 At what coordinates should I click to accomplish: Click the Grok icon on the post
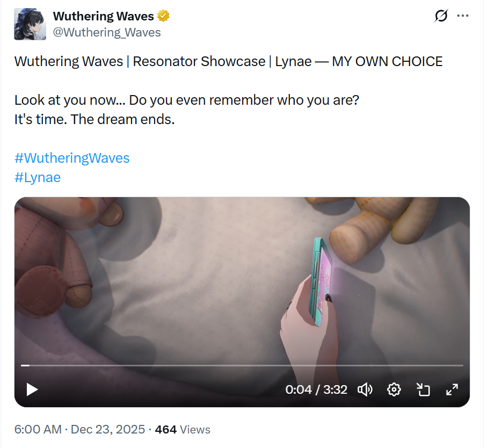tap(441, 17)
